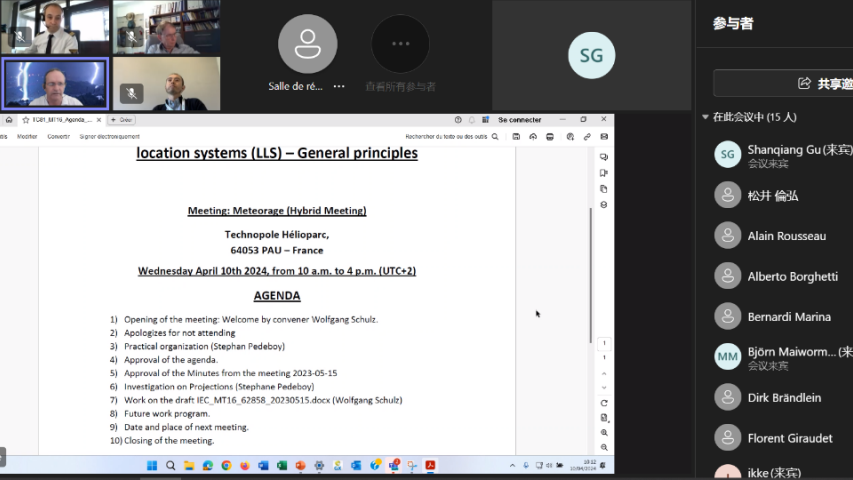Collapse the 在此会议中 (15 人) section

705,117
